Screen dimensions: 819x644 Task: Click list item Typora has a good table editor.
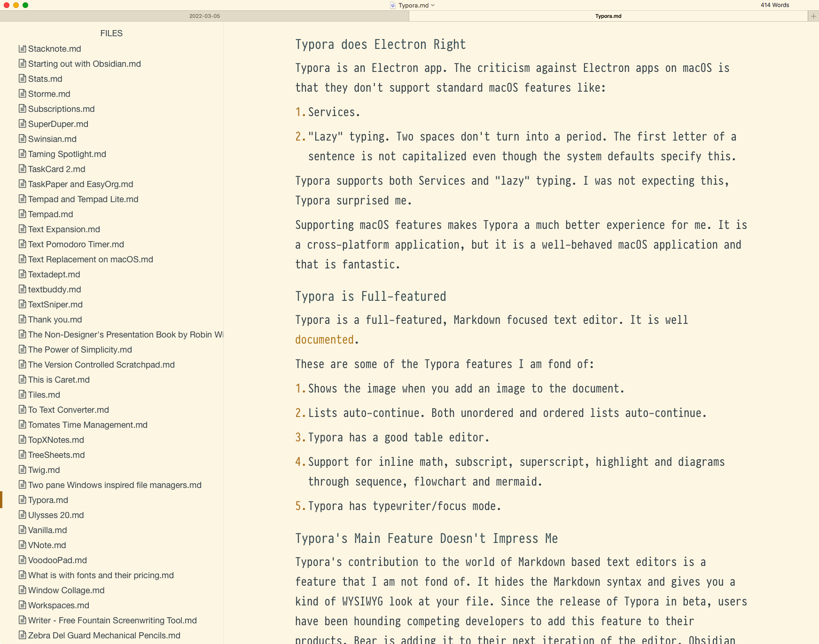point(398,437)
